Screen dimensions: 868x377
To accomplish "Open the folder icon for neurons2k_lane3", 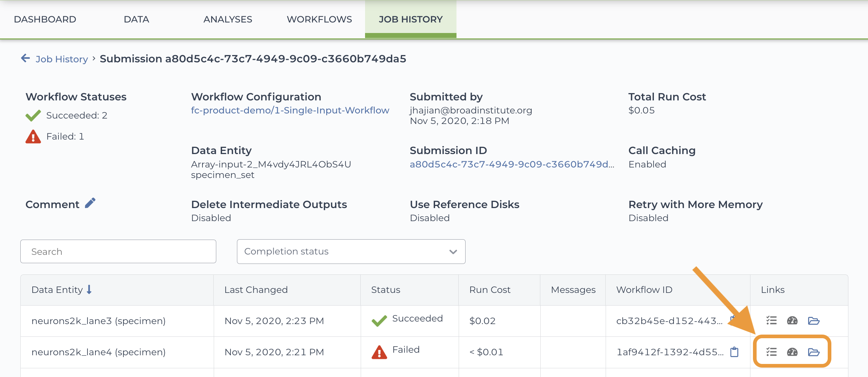I will click(814, 320).
